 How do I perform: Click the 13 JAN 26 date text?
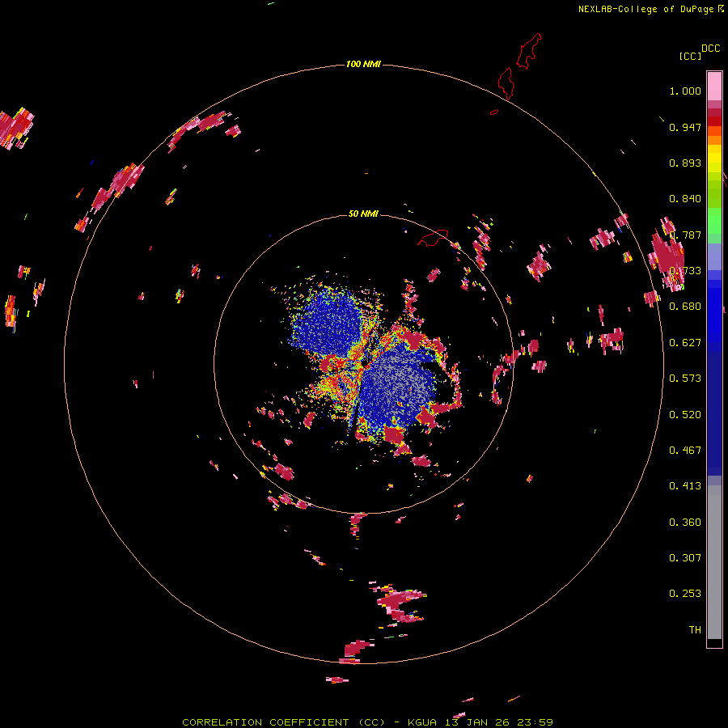click(478, 722)
